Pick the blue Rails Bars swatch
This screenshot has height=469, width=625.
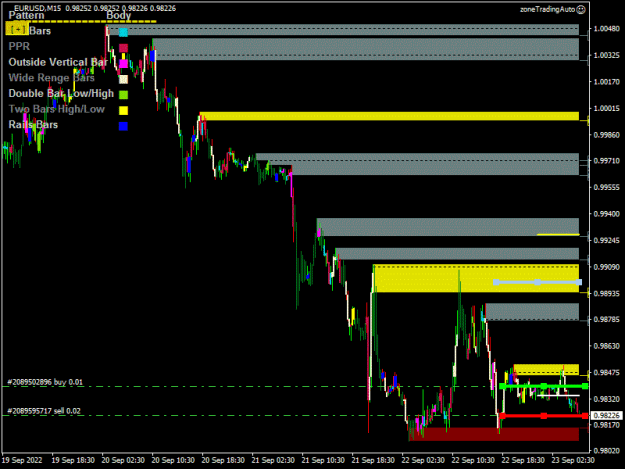pyautogui.click(x=124, y=126)
